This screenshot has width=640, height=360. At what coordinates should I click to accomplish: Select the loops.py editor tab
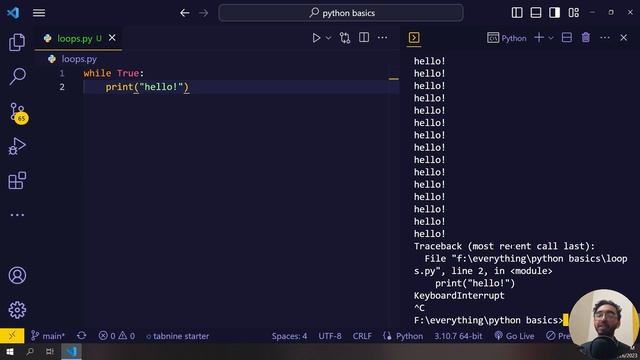(x=78, y=38)
